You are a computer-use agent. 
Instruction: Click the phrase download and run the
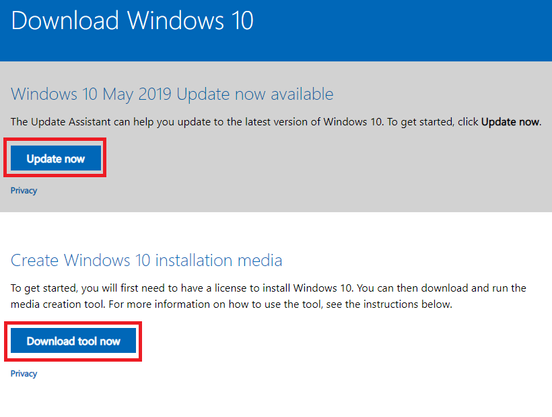click(x=473, y=288)
